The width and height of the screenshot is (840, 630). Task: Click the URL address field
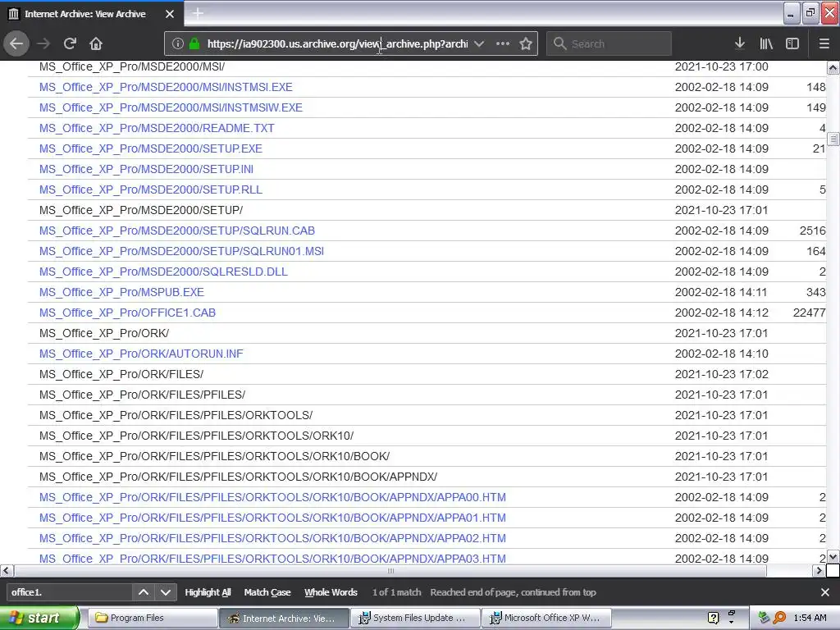[x=337, y=44]
